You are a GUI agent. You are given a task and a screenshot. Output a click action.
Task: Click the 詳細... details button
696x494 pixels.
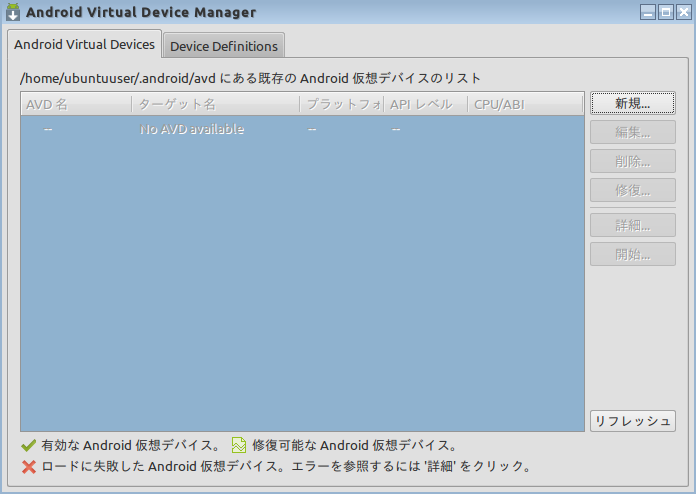[x=633, y=225]
